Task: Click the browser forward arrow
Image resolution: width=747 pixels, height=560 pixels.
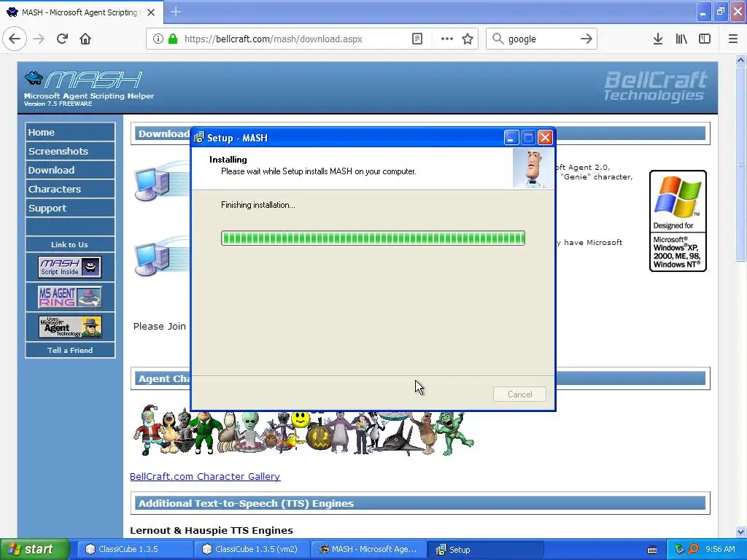Action: (x=39, y=39)
